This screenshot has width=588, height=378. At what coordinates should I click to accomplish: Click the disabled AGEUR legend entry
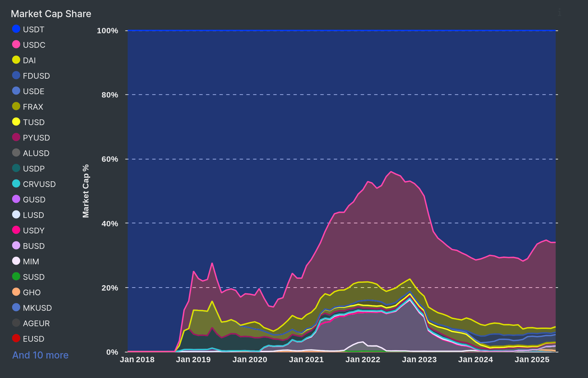tap(36, 323)
